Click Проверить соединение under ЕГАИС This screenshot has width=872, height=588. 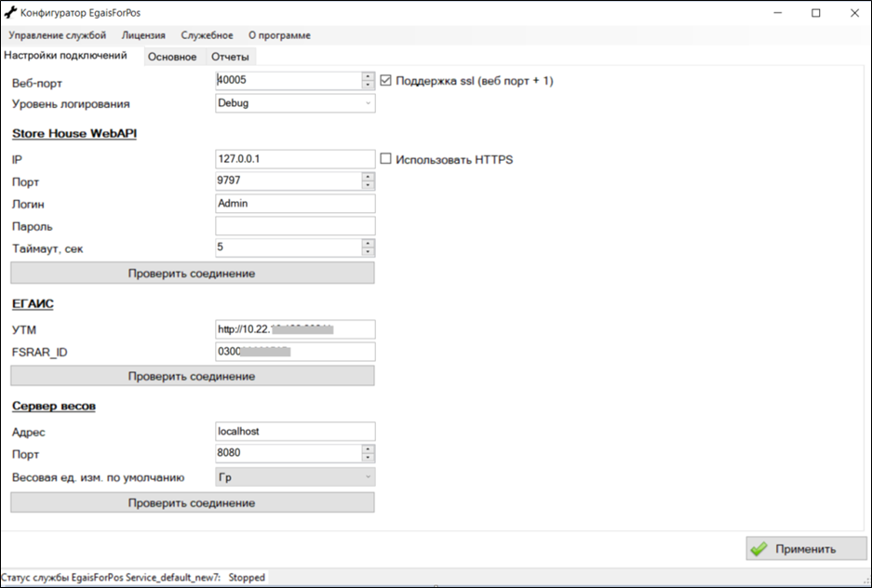[192, 376]
